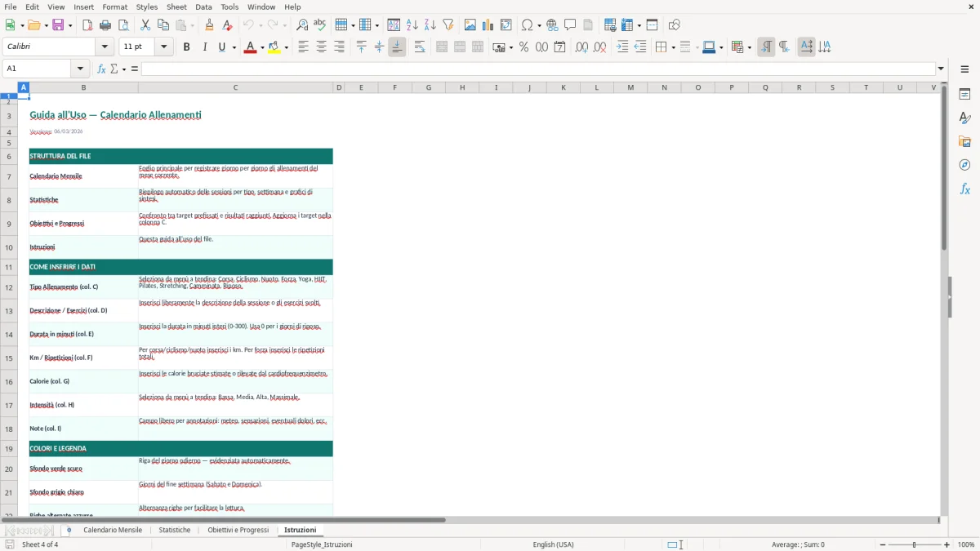980x551 pixels.
Task: Toggle Print Preview
Action: [x=123, y=25]
